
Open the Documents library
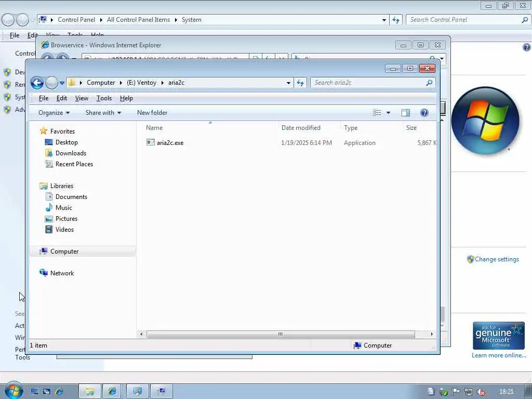pos(71,197)
